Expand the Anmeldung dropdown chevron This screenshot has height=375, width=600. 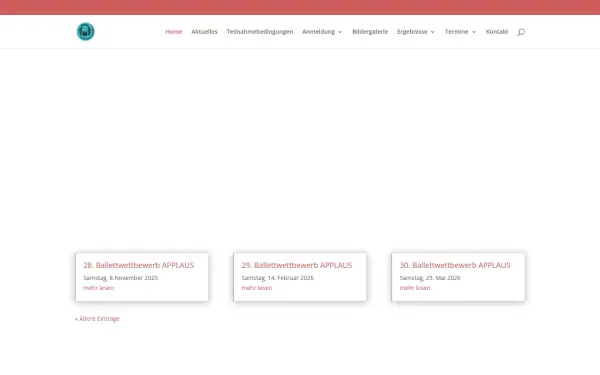click(x=340, y=32)
